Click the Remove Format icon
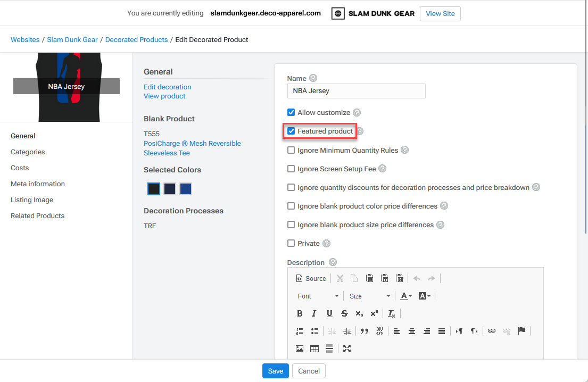Screen dimensions: 588x382 tap(392, 313)
